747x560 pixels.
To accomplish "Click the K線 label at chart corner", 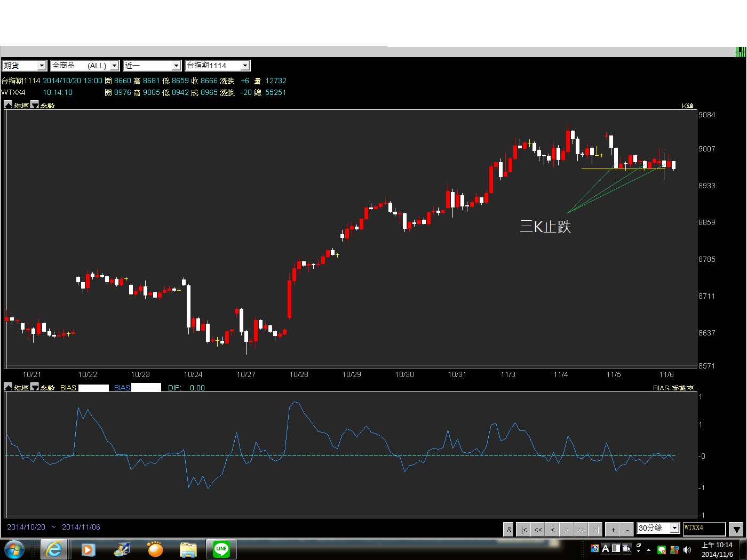I will click(x=687, y=106).
